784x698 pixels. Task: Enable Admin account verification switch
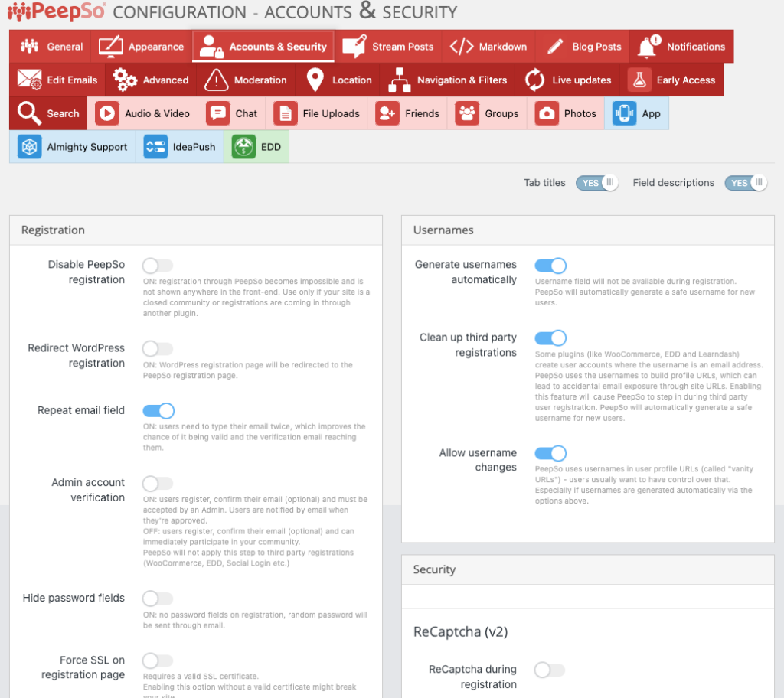tap(158, 484)
